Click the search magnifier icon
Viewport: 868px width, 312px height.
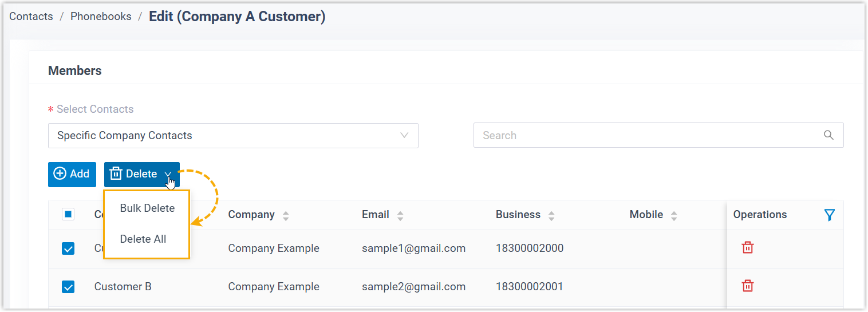tap(828, 135)
